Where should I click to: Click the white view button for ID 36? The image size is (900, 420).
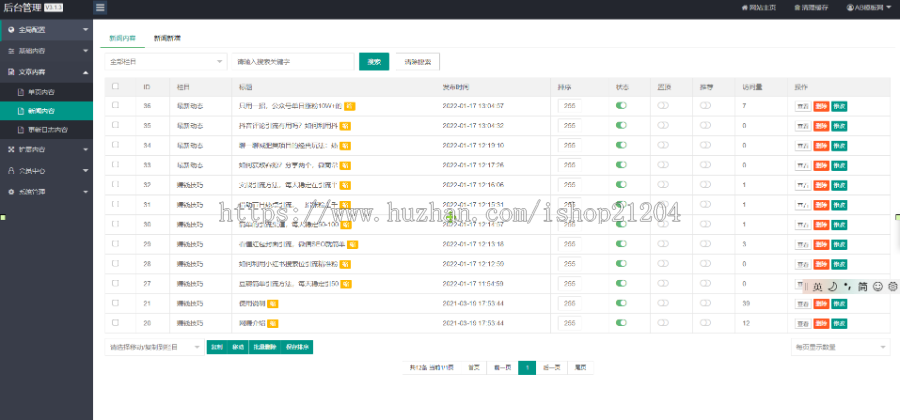tap(803, 106)
